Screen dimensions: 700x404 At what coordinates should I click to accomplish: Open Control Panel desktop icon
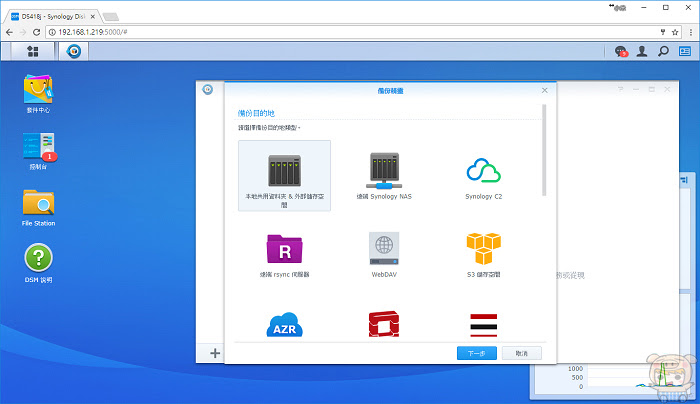coord(38,151)
